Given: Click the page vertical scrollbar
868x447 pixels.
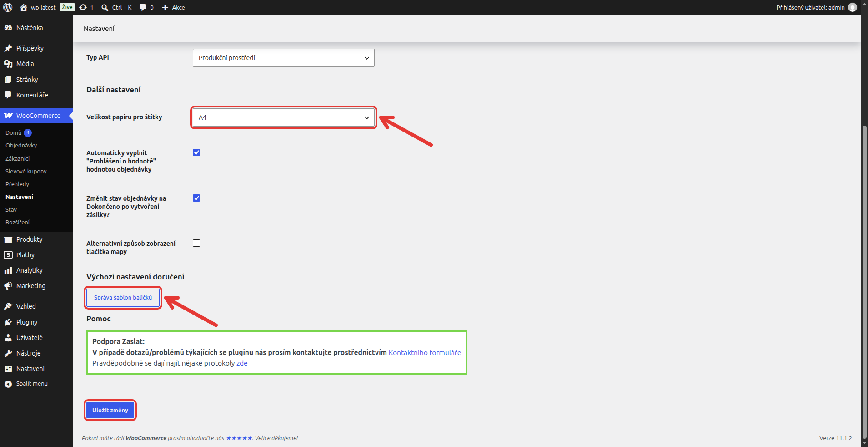Looking at the screenshot, I should pyautogui.click(x=864, y=282).
